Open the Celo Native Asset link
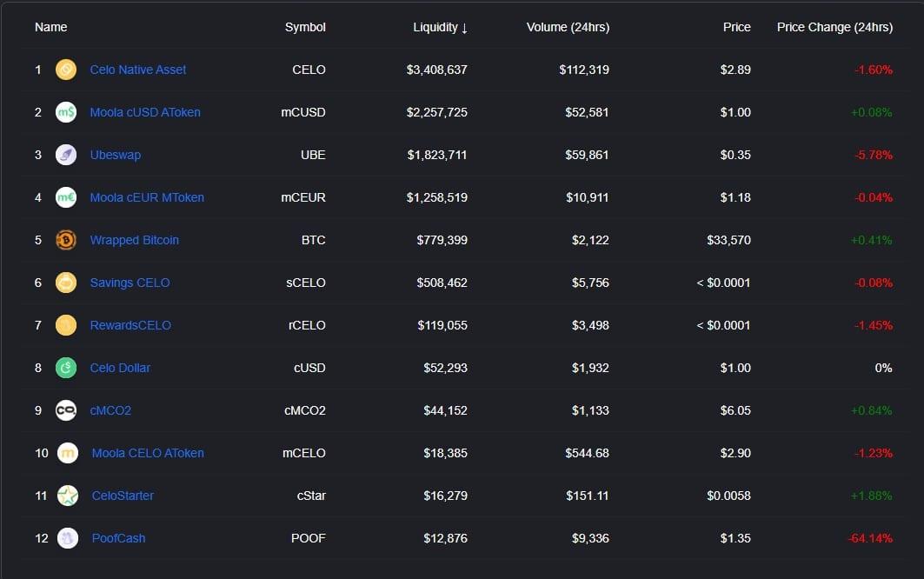Image resolution: width=924 pixels, height=579 pixels. (x=138, y=70)
